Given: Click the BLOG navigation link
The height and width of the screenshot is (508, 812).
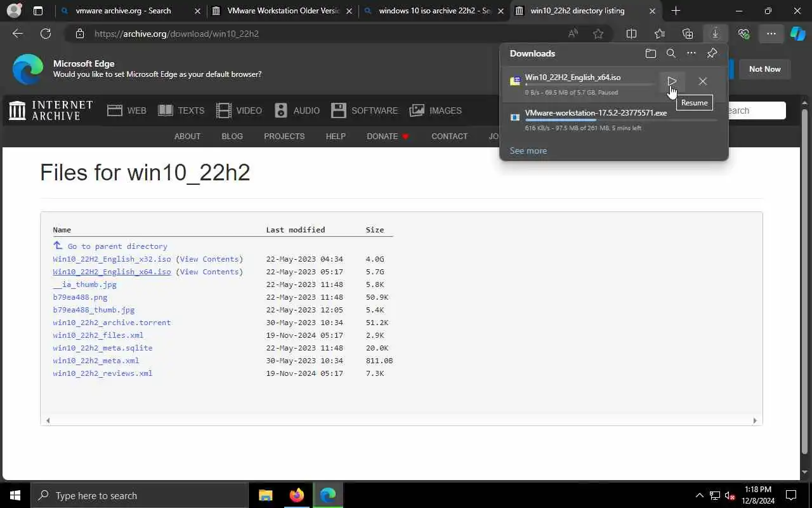Looking at the screenshot, I should click(232, 137).
